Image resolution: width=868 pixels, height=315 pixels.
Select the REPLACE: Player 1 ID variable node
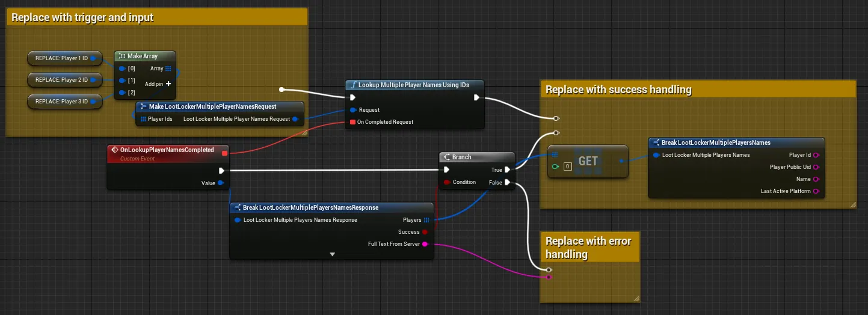coord(64,58)
